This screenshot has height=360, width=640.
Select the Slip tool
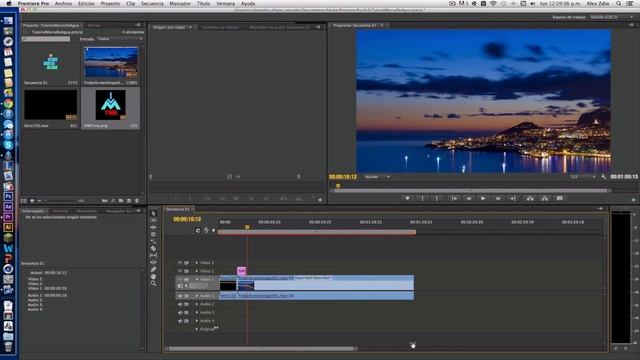153,255
